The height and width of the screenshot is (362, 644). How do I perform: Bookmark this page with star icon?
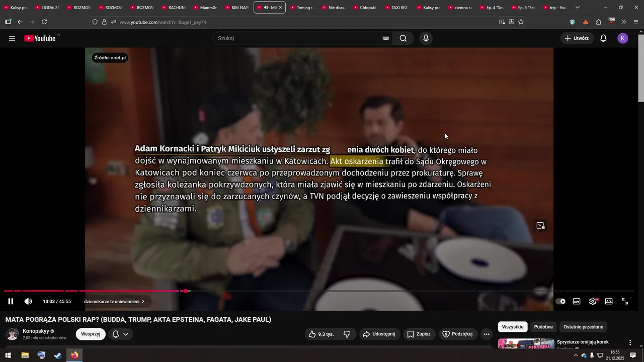pyautogui.click(x=521, y=22)
